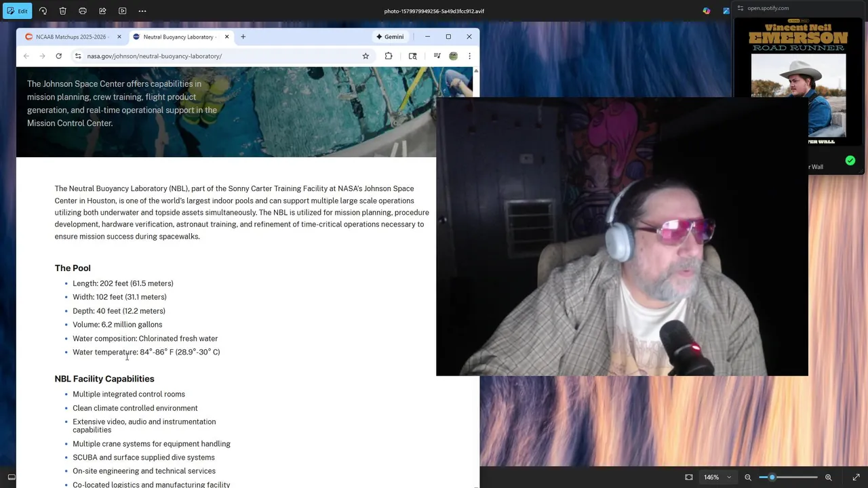
Task: Click "Depth: 40 feet (12.2 meters)"
Action: 119,311
